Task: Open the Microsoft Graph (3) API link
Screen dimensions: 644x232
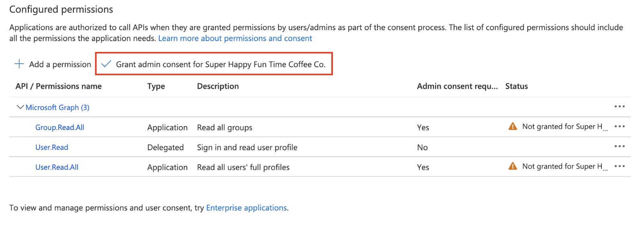Action: [x=57, y=108]
